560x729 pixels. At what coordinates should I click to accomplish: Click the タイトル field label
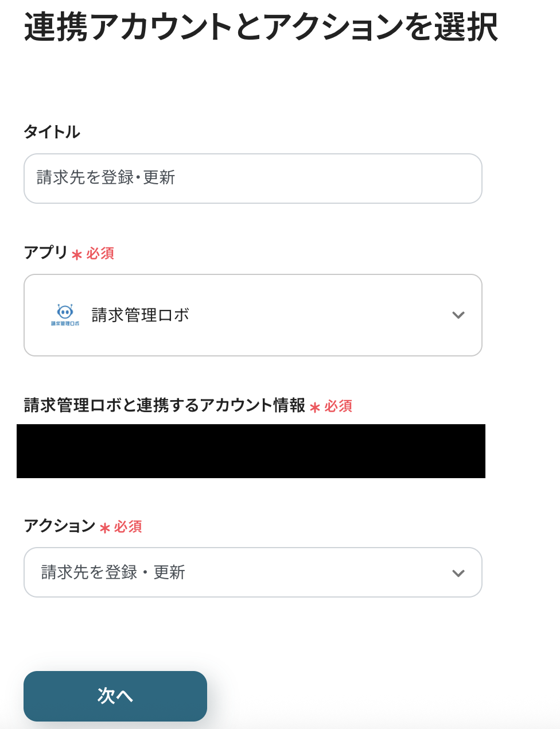tap(52, 132)
